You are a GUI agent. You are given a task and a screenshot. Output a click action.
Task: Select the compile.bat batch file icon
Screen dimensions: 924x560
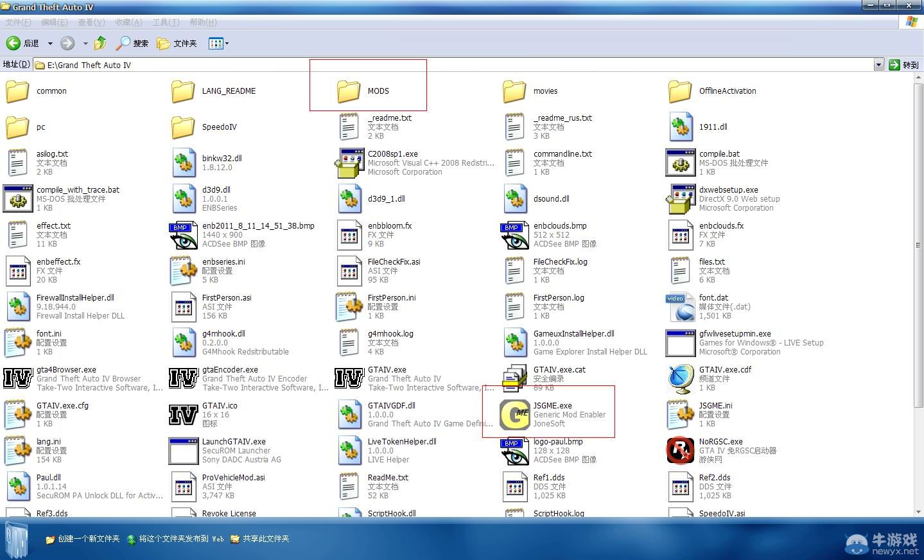pos(680,163)
